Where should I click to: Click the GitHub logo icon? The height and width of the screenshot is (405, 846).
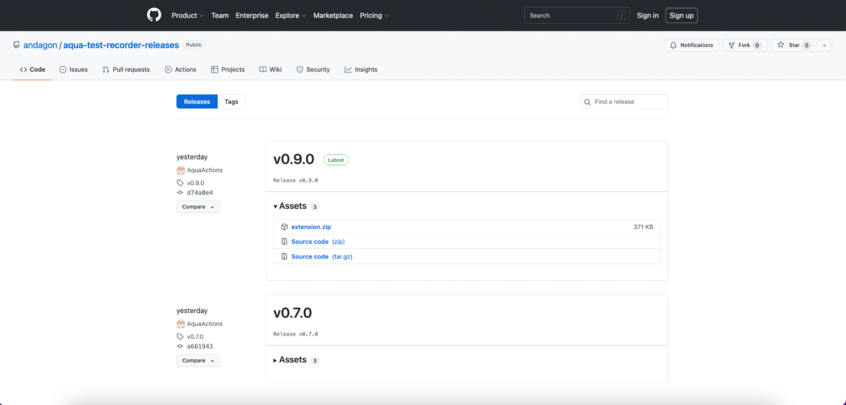(x=154, y=15)
